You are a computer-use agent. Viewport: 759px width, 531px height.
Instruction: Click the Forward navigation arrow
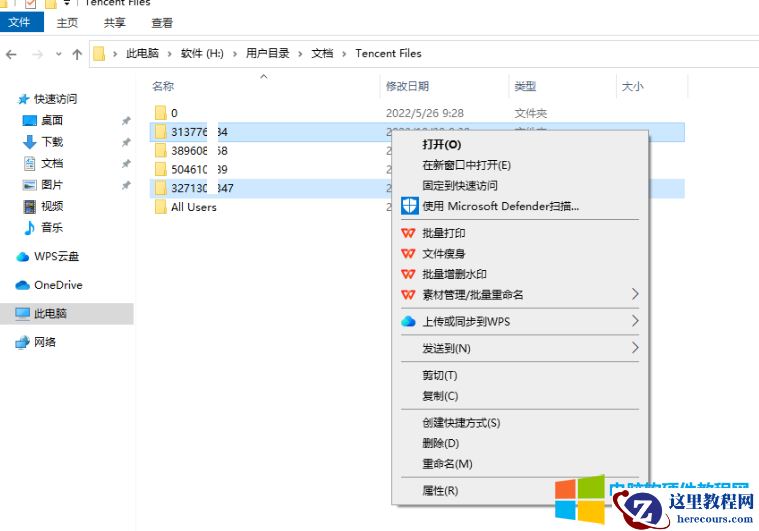[37, 54]
